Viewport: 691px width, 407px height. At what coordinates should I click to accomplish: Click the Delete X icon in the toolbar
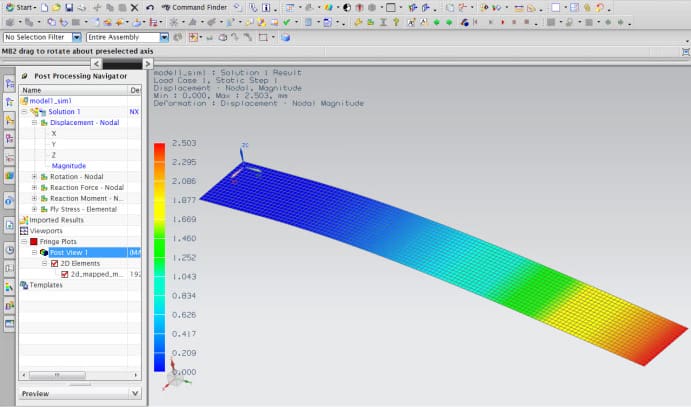coord(134,7)
